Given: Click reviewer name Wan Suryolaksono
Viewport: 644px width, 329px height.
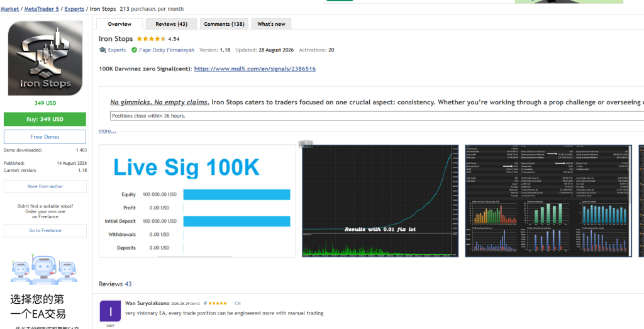Looking at the screenshot, I should click(x=147, y=303).
